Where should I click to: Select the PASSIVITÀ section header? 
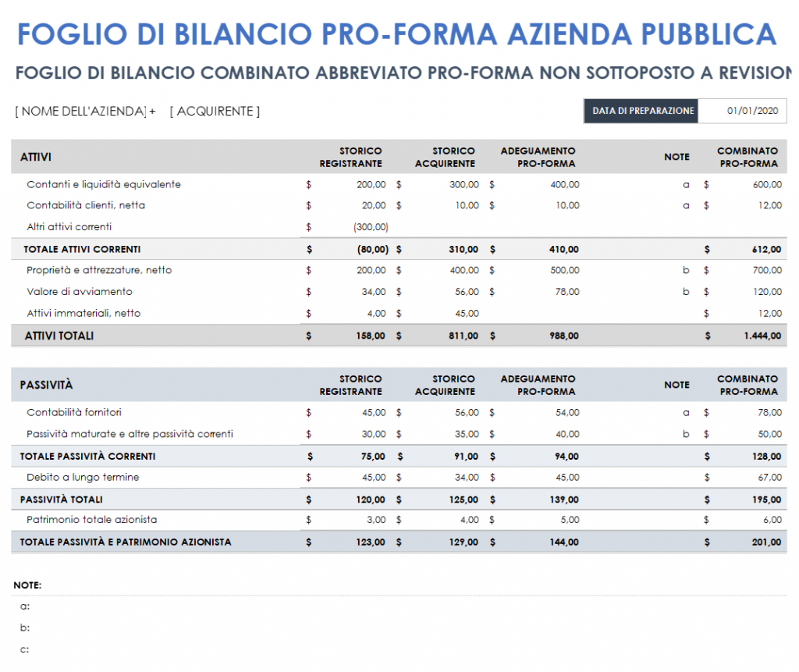click(x=46, y=386)
